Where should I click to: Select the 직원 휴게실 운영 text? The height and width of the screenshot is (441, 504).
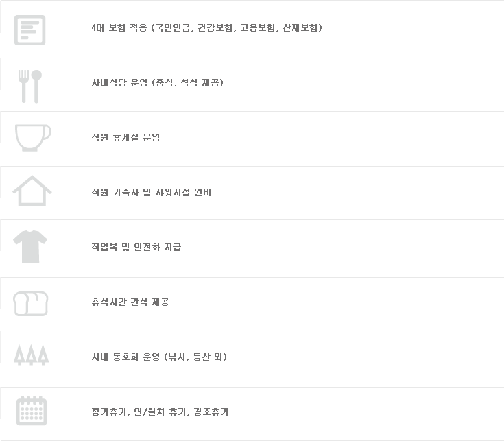click(x=125, y=138)
